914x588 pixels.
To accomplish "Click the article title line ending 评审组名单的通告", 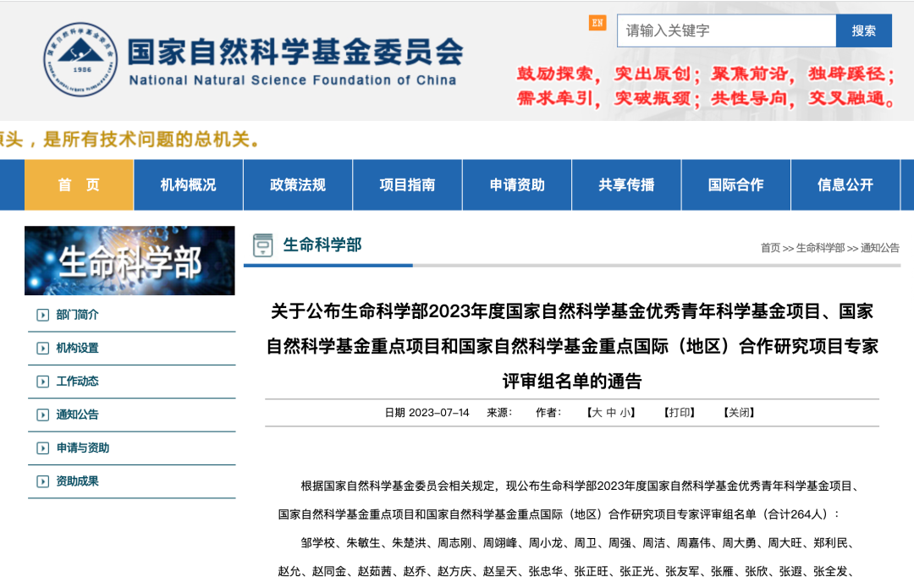I will pyautogui.click(x=572, y=381).
